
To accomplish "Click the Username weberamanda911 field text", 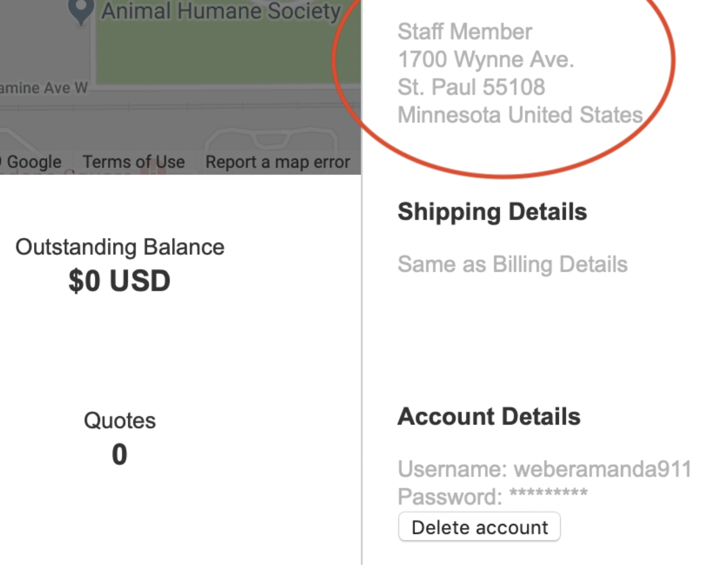I will 544,469.
